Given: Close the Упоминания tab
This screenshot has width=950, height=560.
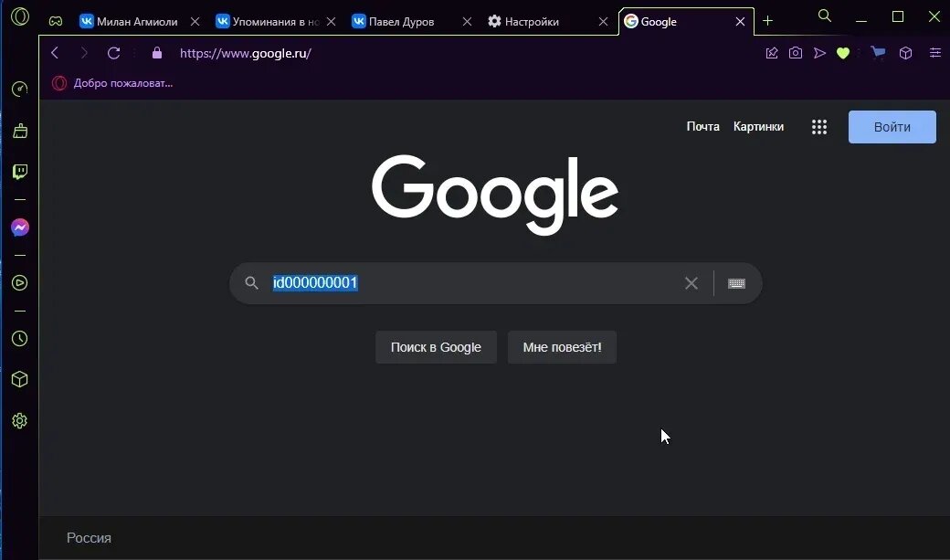Looking at the screenshot, I should [331, 21].
